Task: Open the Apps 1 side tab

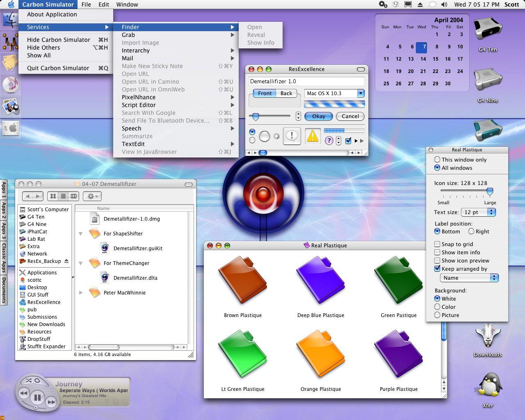Action: click(x=4, y=190)
